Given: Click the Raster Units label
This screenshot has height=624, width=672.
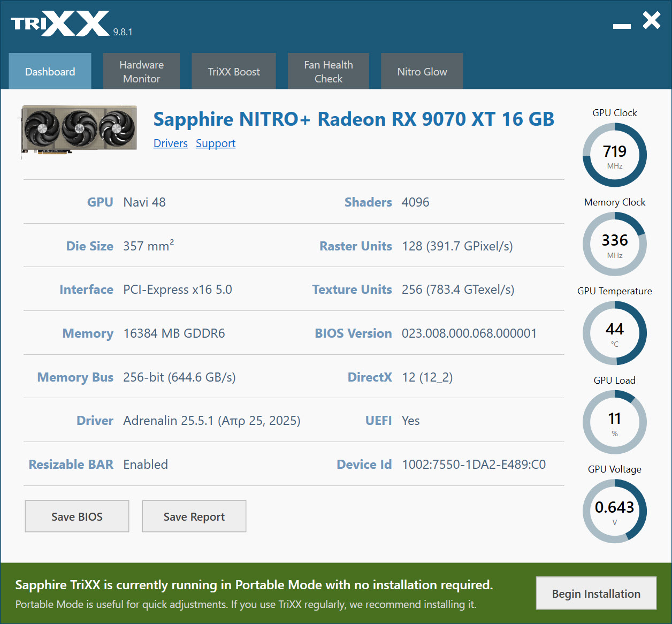Looking at the screenshot, I should tap(356, 246).
